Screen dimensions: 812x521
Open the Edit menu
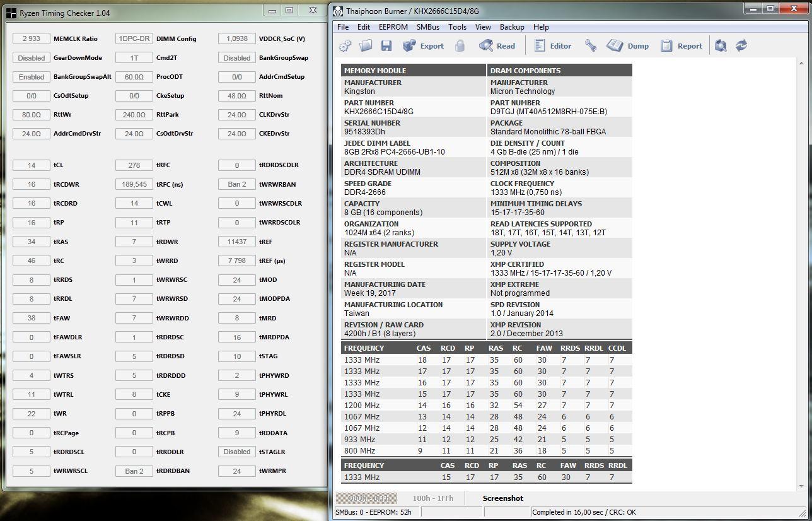click(x=364, y=27)
